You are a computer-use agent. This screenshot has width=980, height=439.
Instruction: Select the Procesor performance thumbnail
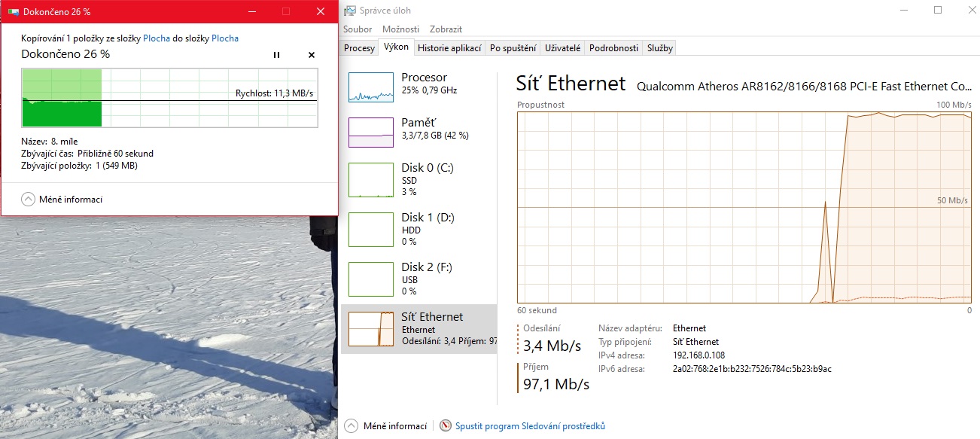[371, 87]
